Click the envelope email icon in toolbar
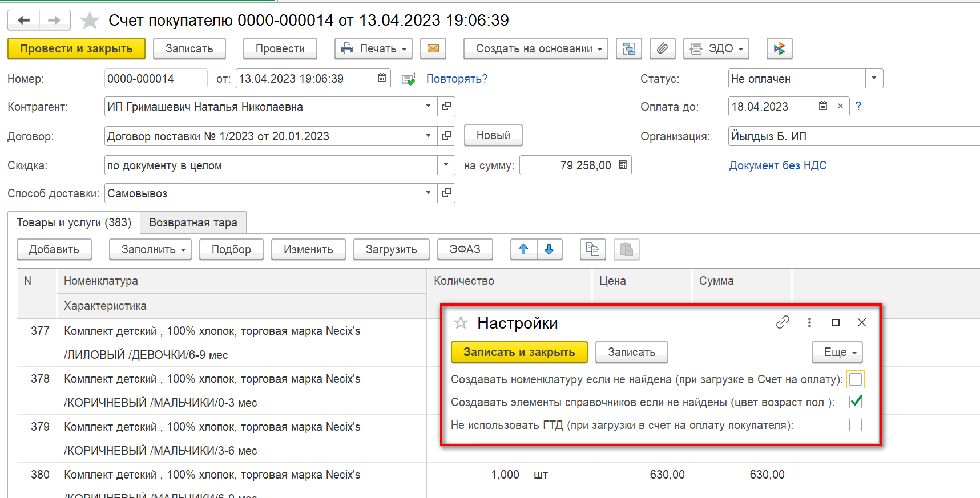 [433, 49]
